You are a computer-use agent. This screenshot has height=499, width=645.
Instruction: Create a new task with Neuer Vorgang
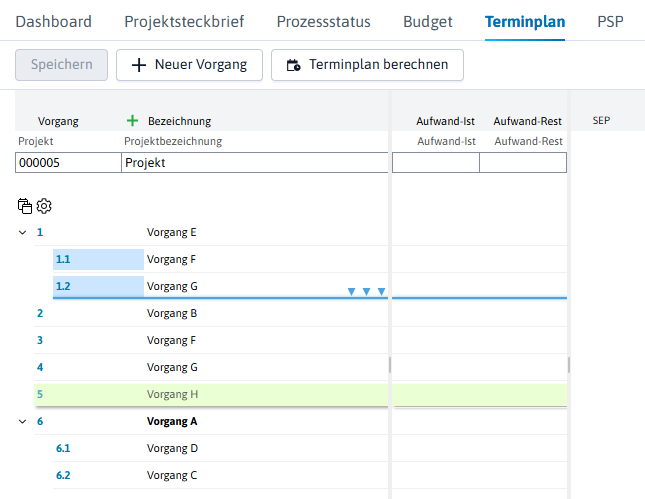click(189, 65)
